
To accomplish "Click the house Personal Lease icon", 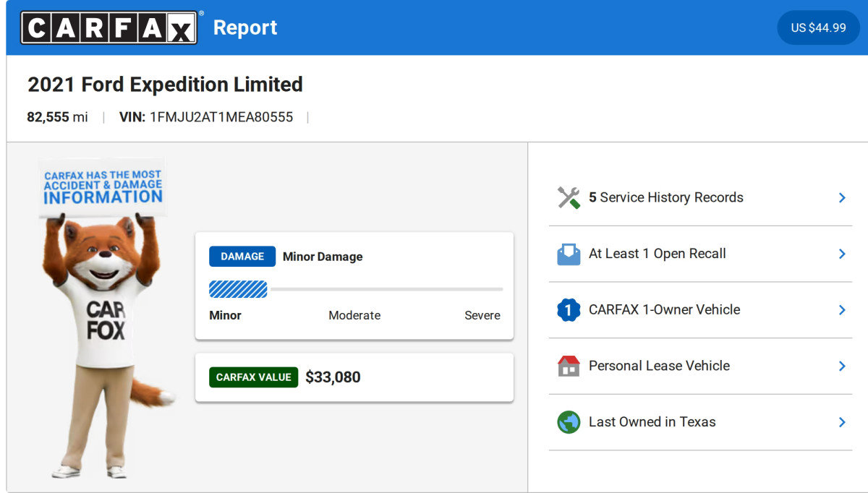I will coord(569,366).
